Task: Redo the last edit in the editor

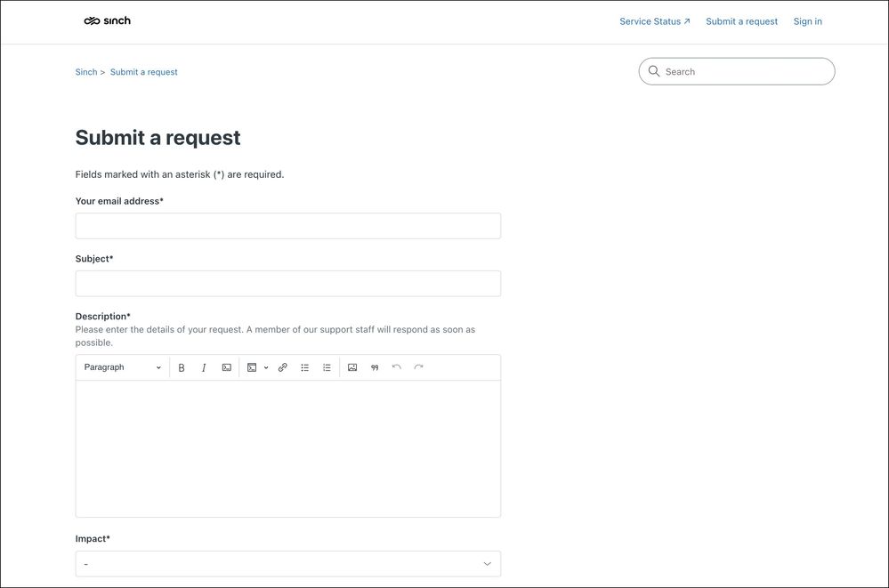Action: [418, 367]
